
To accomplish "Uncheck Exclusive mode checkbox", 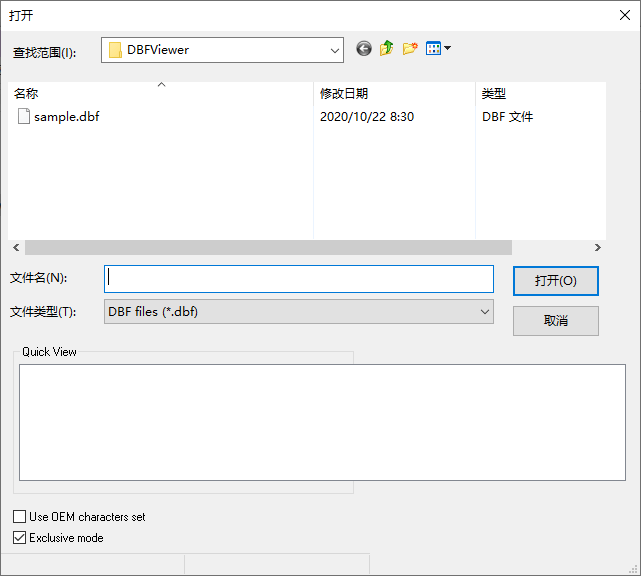I will click(x=20, y=538).
